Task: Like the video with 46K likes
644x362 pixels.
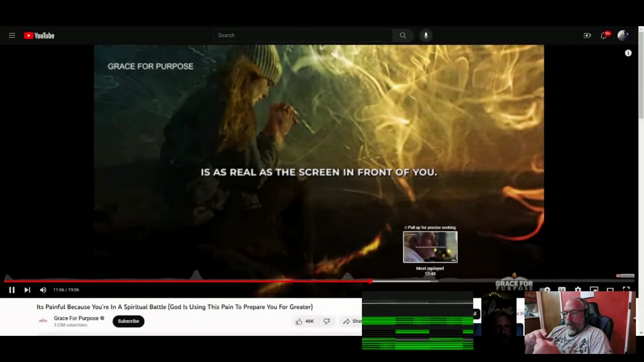Action: coord(304,321)
